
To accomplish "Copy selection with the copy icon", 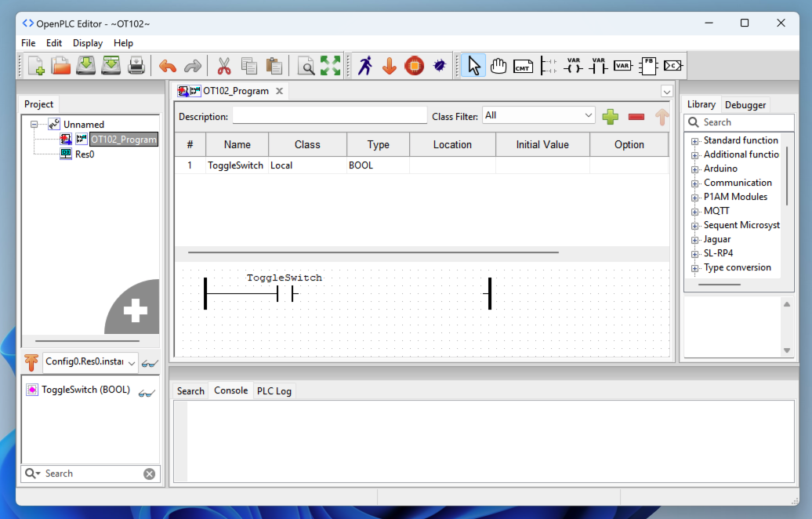I will point(249,66).
